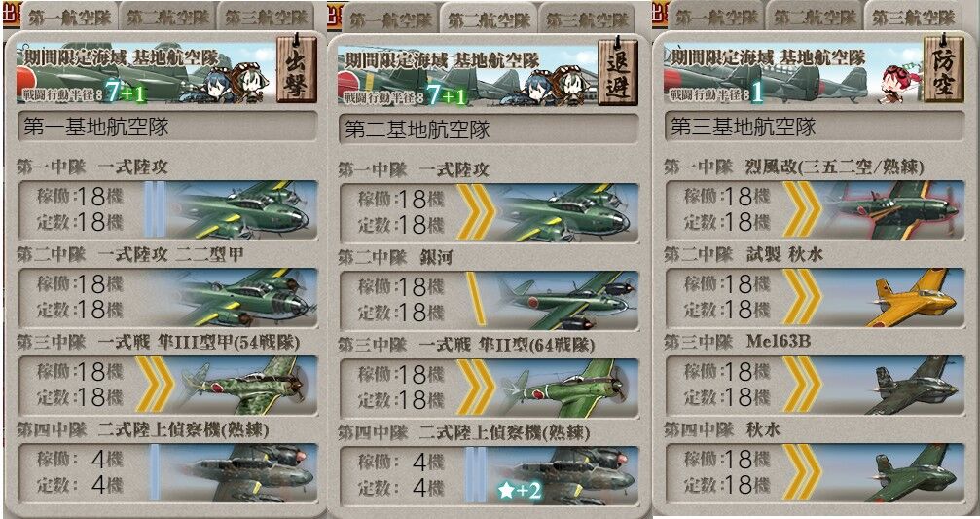Select the 銀河 bomber aircraft image
Screen dimensions: 980x519
click(565, 300)
